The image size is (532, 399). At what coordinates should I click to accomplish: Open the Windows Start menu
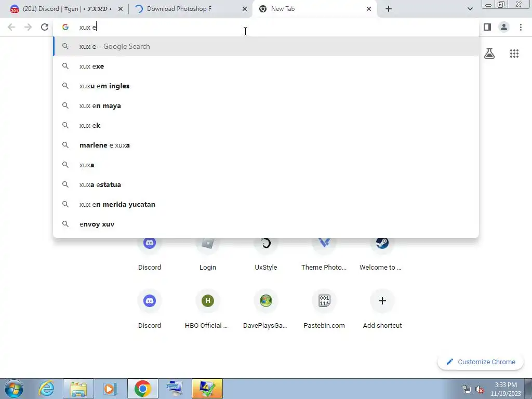point(14,389)
